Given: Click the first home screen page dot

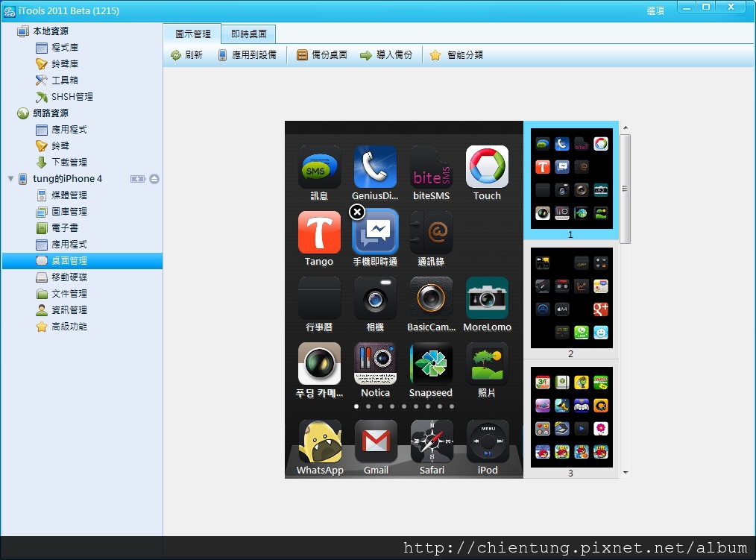Looking at the screenshot, I should pyautogui.click(x=356, y=406).
